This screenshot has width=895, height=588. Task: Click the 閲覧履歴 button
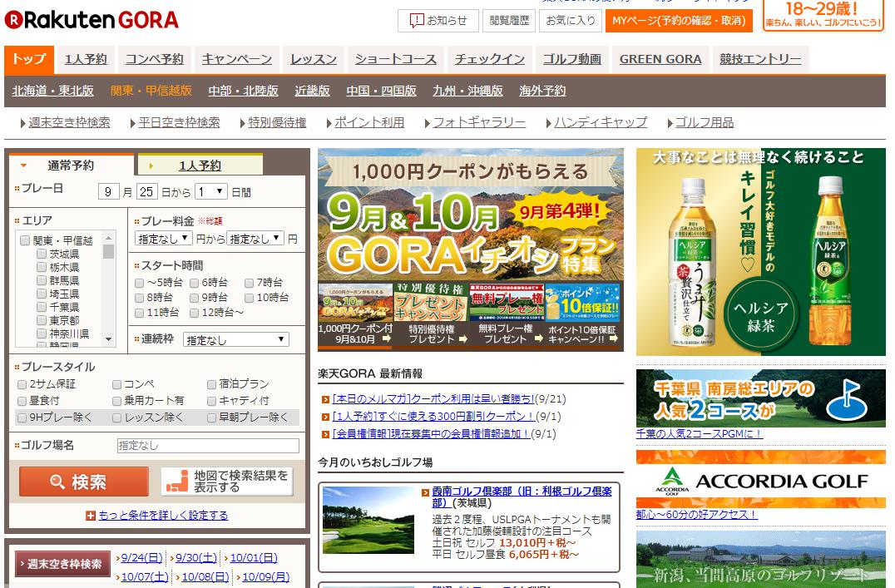click(509, 21)
